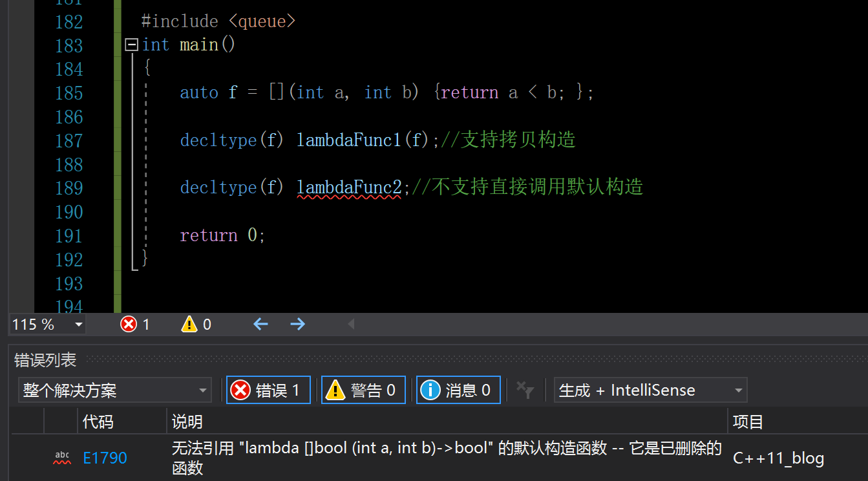Click the warning count indicator in editor bar

coord(196,324)
